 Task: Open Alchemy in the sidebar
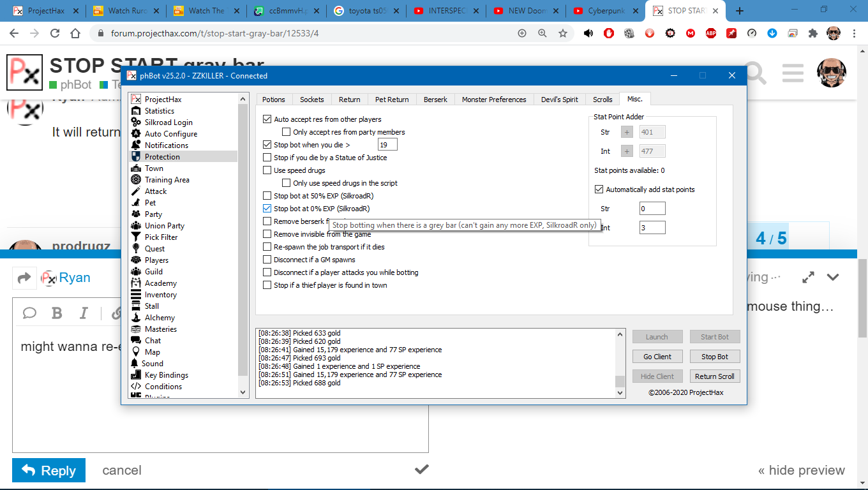(x=136, y=318)
